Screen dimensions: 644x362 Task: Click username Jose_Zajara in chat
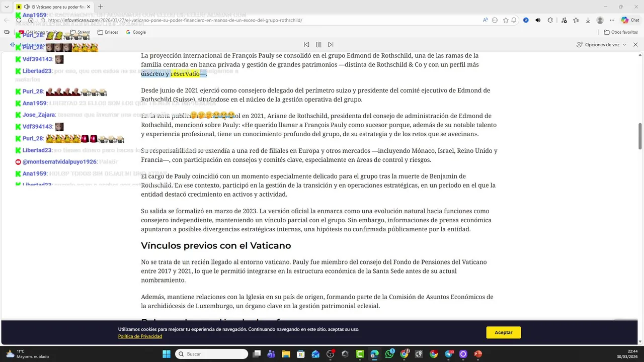[38, 115]
